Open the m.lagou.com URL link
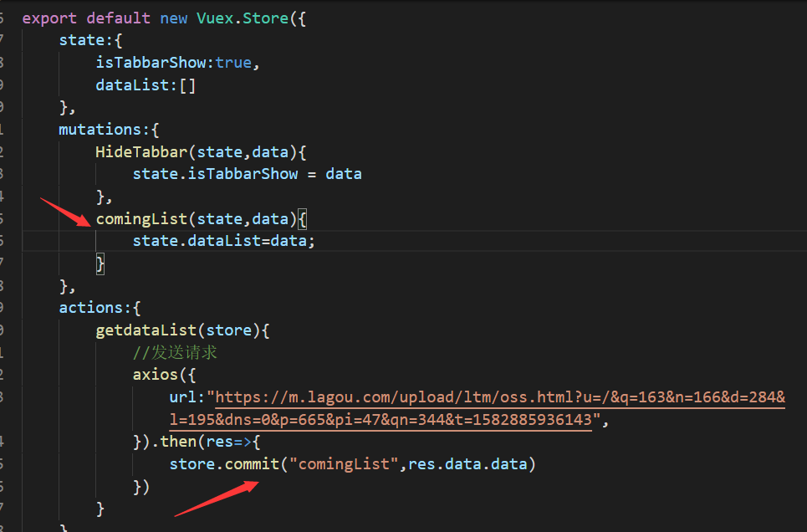Screen dimensions: 807x532 [x=500, y=397]
